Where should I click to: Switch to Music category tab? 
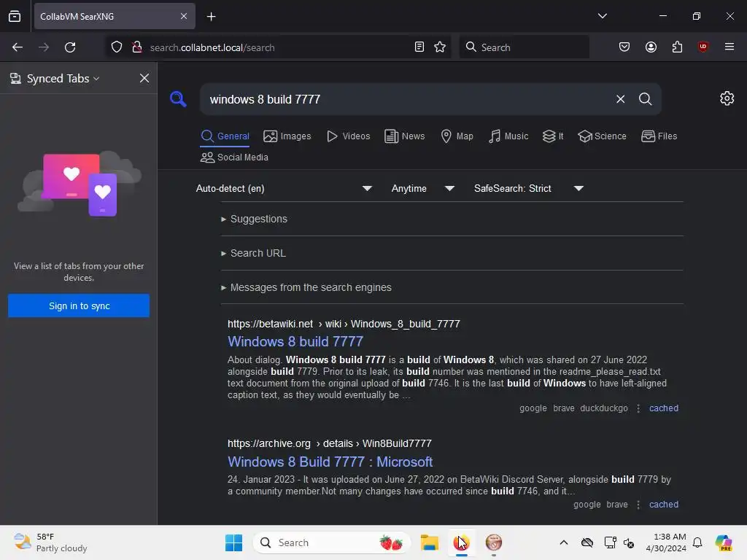pos(508,136)
